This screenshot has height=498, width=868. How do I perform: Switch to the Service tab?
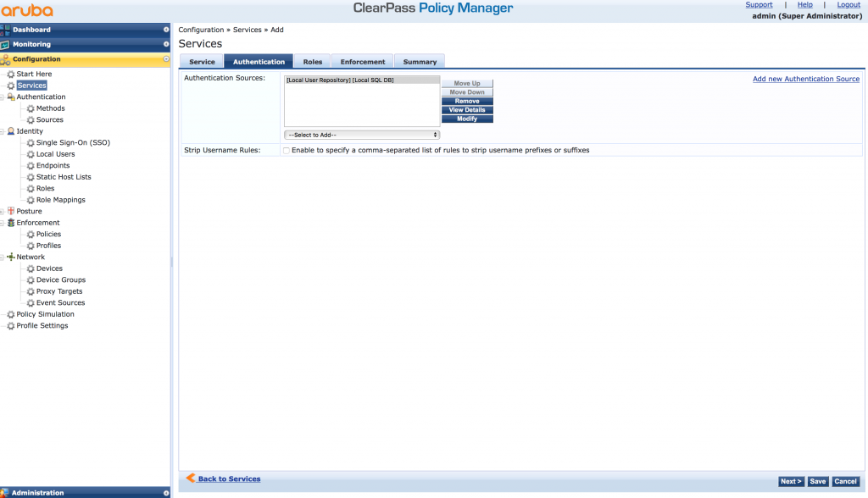coord(202,62)
